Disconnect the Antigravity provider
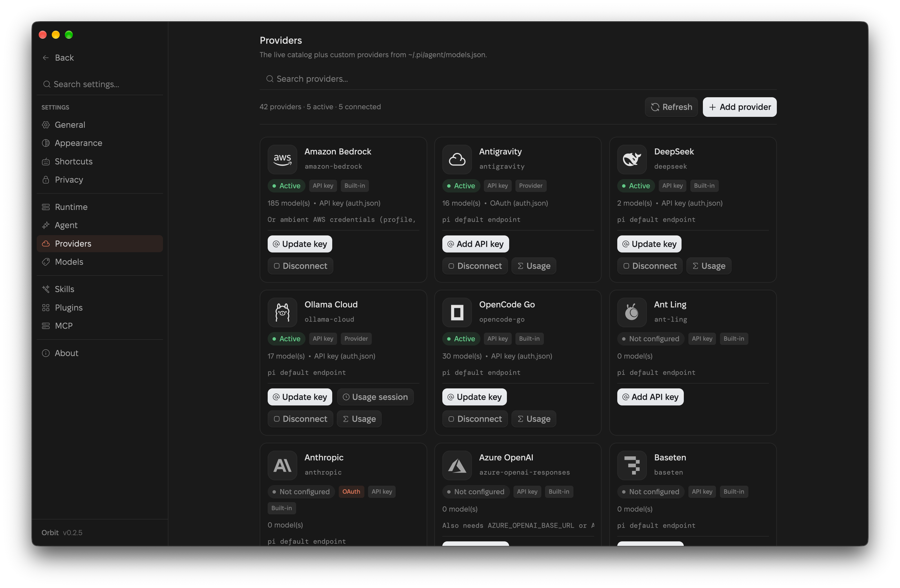 [x=475, y=266]
